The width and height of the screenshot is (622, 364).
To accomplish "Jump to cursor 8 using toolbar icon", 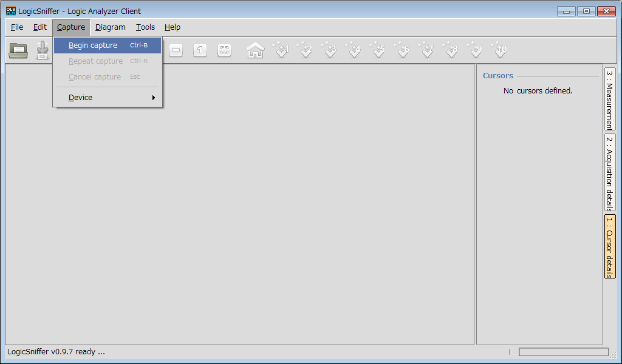I will 451,50.
